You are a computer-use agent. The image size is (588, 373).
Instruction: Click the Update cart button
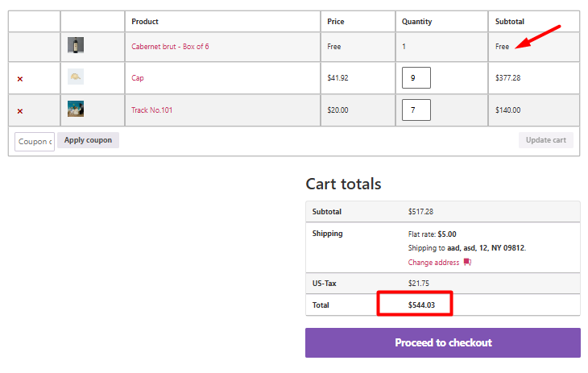point(545,140)
